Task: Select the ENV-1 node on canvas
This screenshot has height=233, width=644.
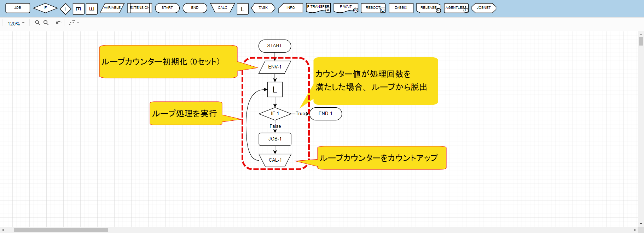Action: coord(275,67)
